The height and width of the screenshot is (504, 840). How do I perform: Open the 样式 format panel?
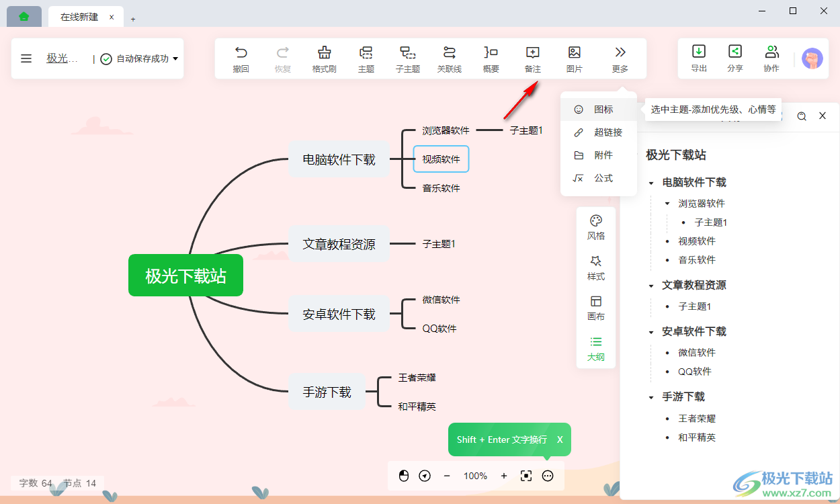(x=596, y=268)
